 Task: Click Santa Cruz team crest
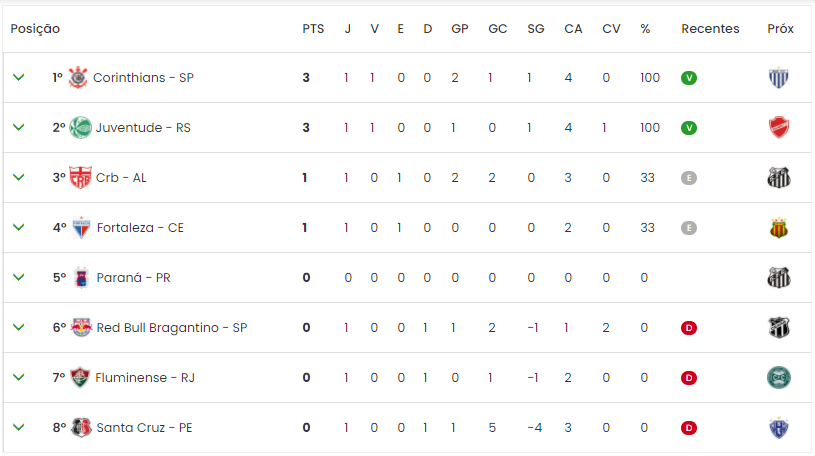(81, 427)
